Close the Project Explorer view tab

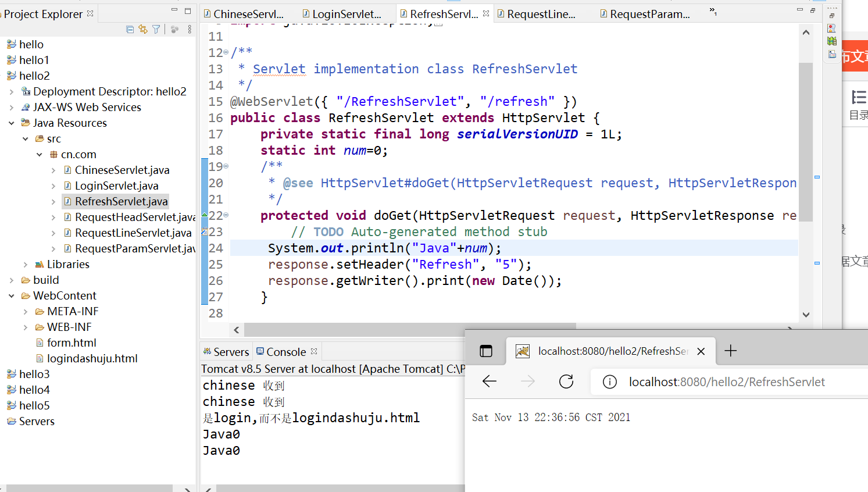click(x=90, y=13)
